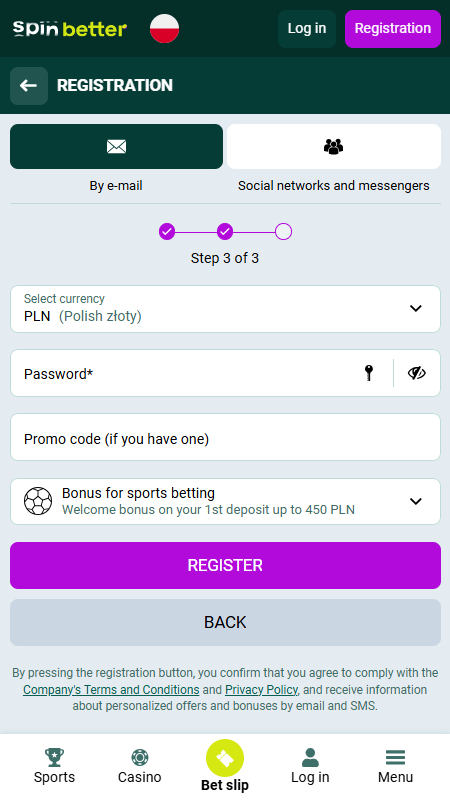450x800 pixels.
Task: Expand the Bonus for sports betting dropdown
Action: 225,501
